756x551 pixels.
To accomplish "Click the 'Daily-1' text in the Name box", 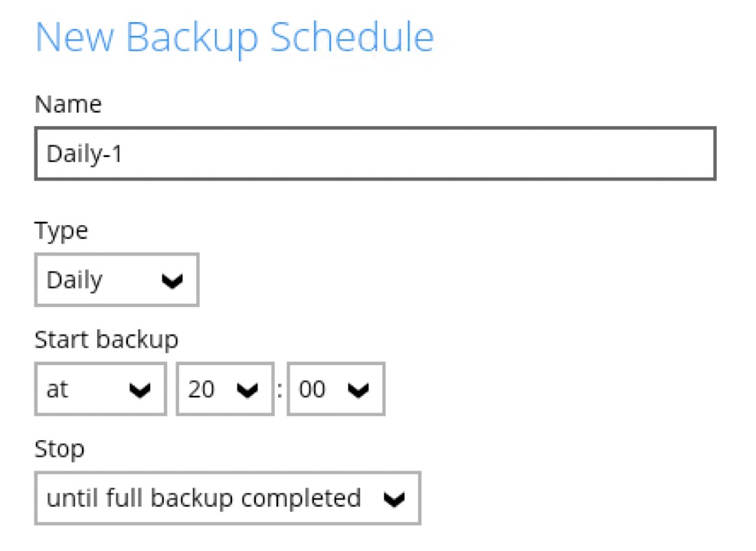I will click(85, 154).
